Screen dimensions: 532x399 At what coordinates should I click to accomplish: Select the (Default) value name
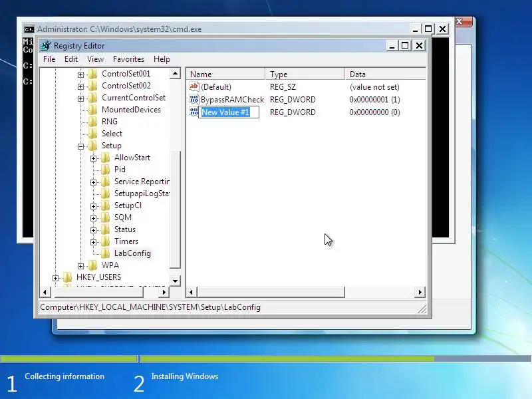pos(215,87)
